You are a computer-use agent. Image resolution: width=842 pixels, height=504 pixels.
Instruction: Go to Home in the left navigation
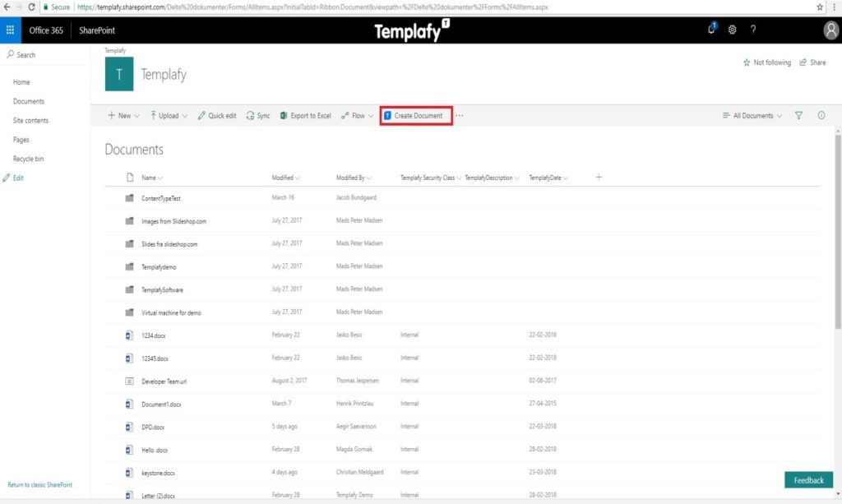21,82
